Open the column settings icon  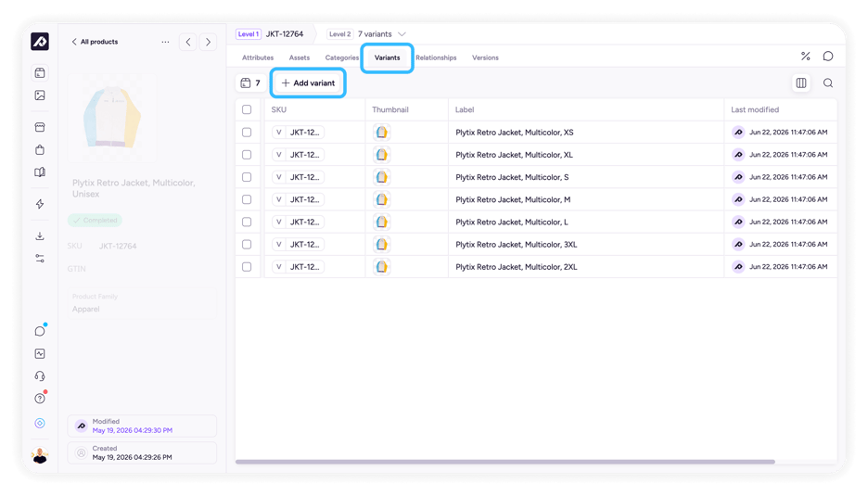801,83
